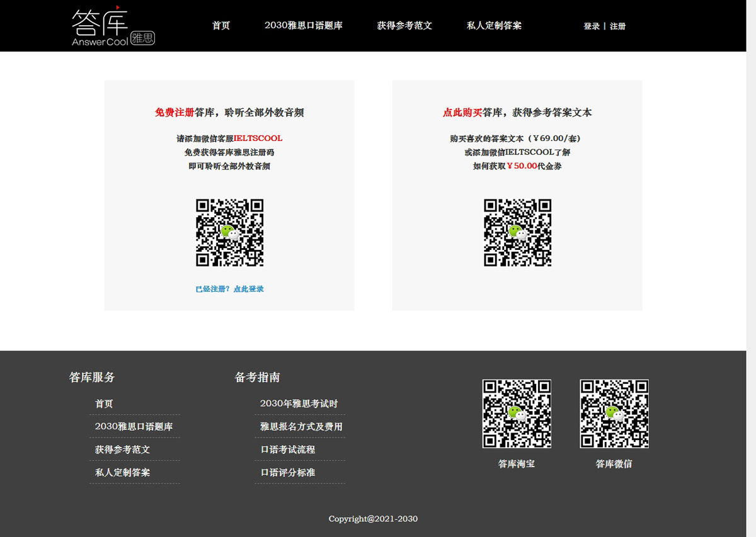Go to 获得参考范文 in the top navigation

tap(404, 26)
